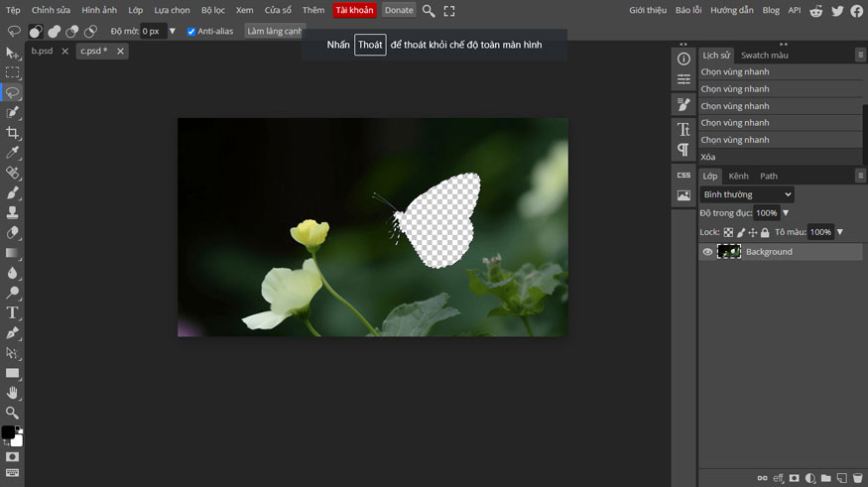Choose the Hand tool
The width and height of the screenshot is (868, 487).
tap(13, 393)
